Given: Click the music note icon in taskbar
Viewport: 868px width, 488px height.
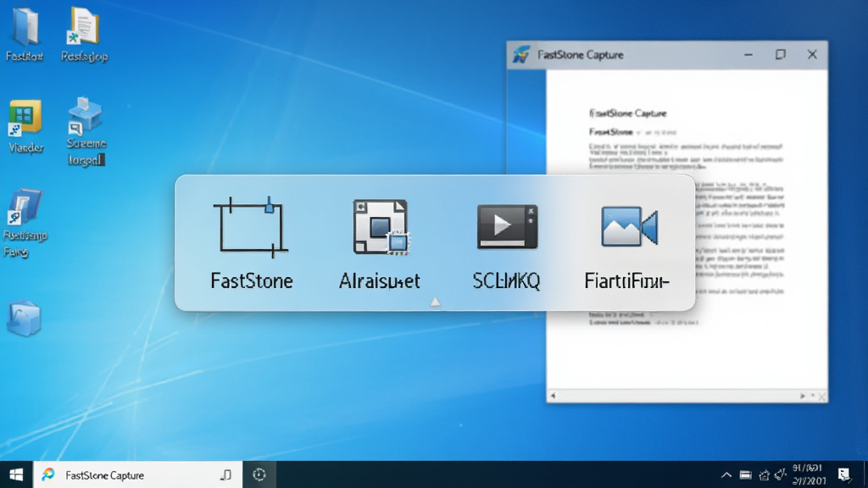Looking at the screenshot, I should tap(225, 474).
